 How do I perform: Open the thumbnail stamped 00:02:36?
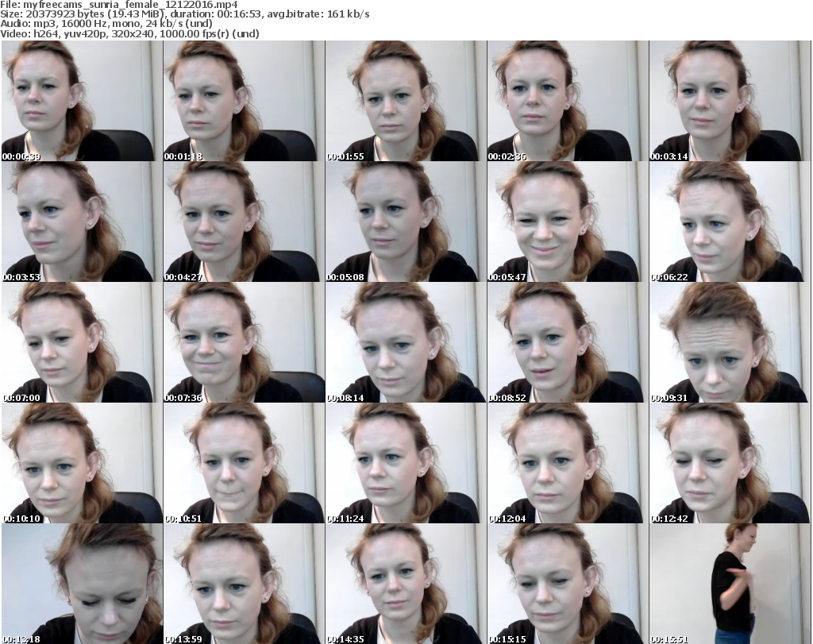coord(567,101)
